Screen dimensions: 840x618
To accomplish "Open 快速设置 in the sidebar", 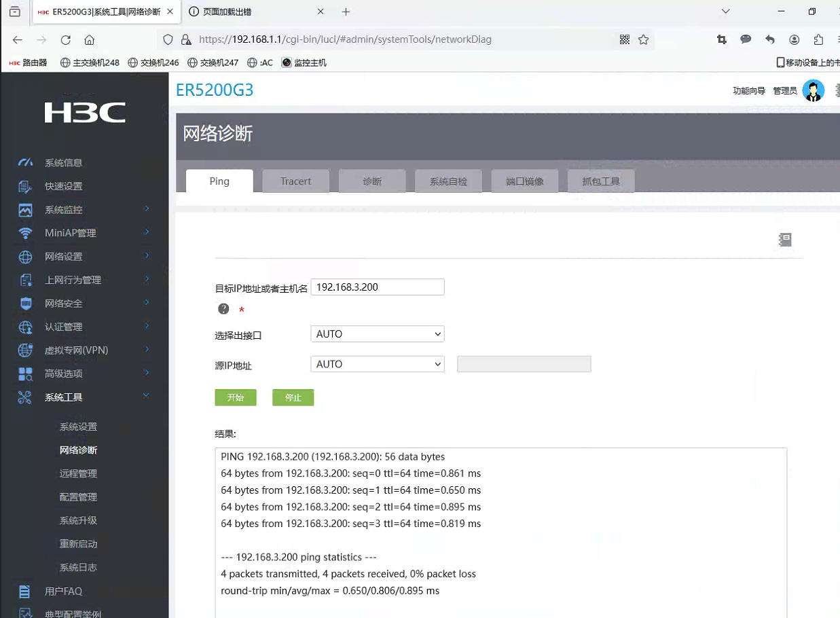I will [x=63, y=186].
